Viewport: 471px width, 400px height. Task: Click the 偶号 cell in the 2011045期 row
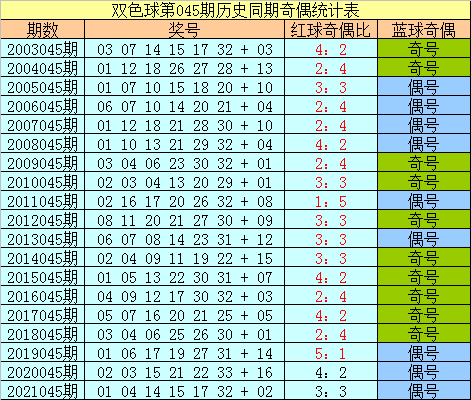point(424,201)
